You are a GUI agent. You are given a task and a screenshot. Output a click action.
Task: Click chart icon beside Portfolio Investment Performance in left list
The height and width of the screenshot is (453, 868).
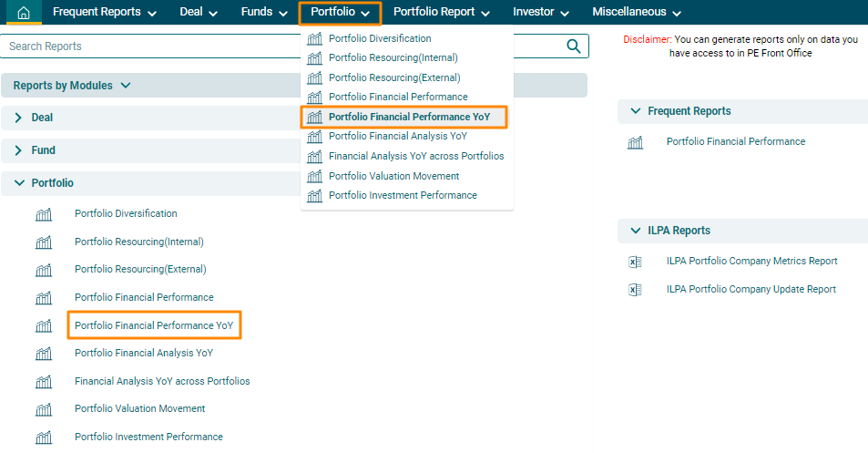click(x=44, y=438)
